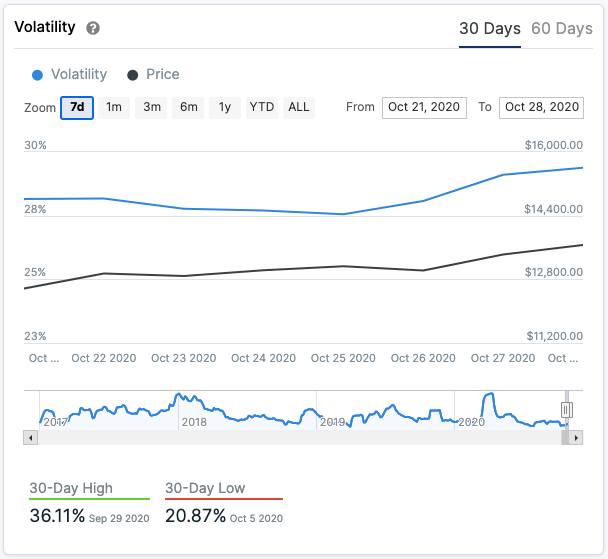This screenshot has height=559, width=608.
Task: Choose the 6m zoom button
Action: 189,107
